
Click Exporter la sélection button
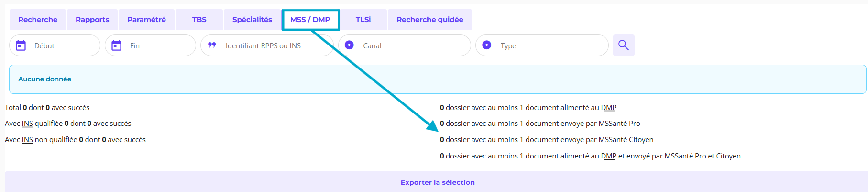[437, 182]
